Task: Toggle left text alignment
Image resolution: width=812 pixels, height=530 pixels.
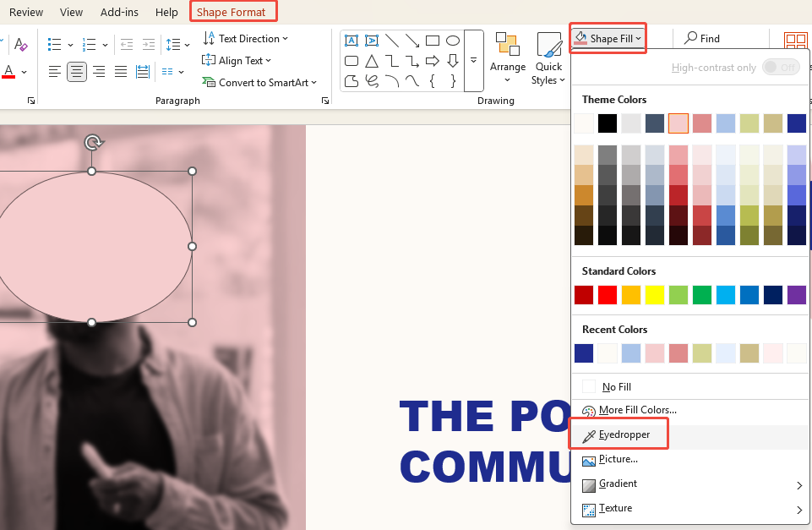Action: (54, 71)
